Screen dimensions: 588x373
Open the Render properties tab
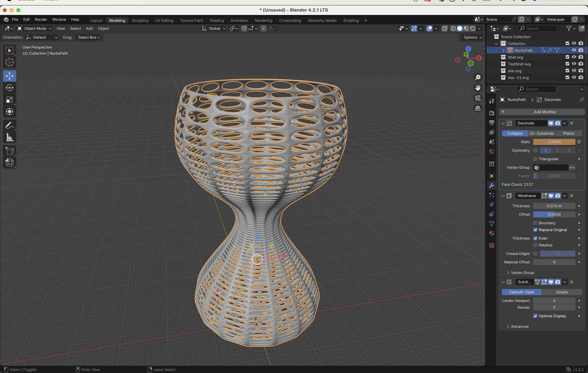click(492, 113)
